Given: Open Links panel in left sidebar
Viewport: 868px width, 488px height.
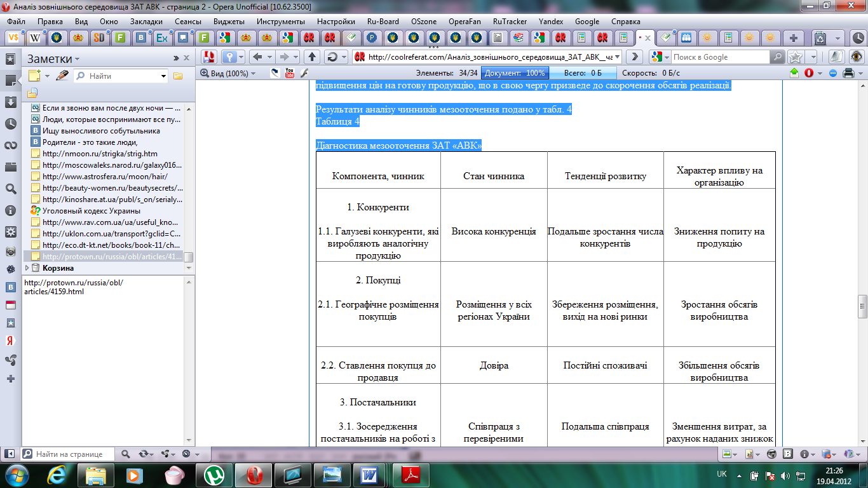Looking at the screenshot, I should (x=11, y=146).
